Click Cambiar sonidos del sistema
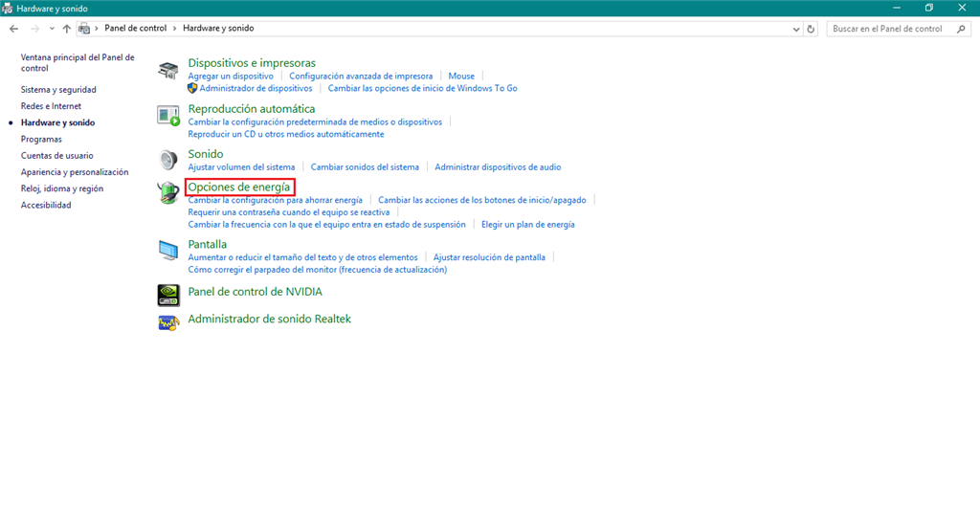980x529 pixels. [x=365, y=166]
